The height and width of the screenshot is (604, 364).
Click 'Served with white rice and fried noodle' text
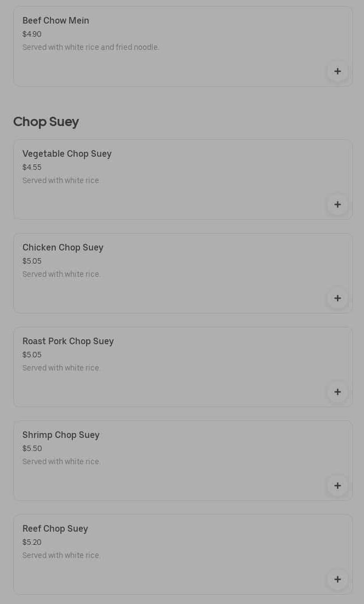90,47
